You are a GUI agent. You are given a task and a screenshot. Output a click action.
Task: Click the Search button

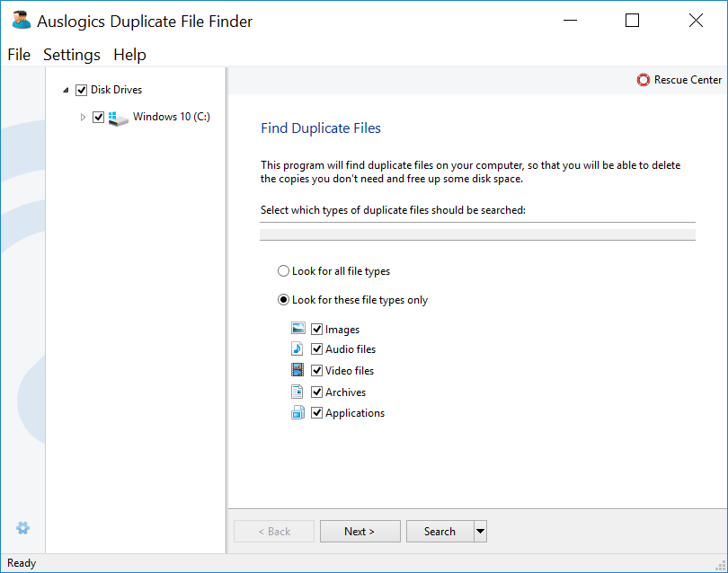pyautogui.click(x=439, y=532)
